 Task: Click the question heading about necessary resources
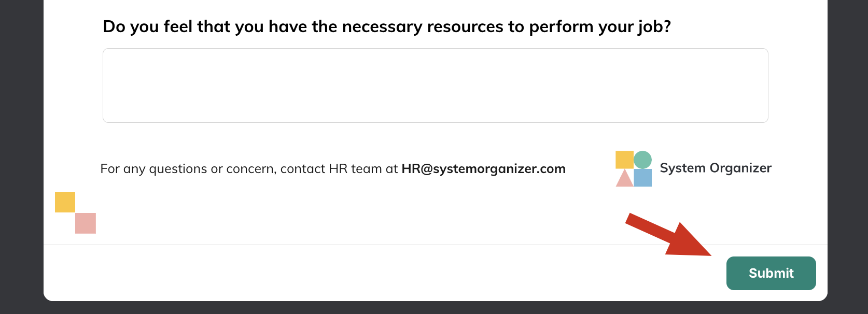[x=387, y=26]
